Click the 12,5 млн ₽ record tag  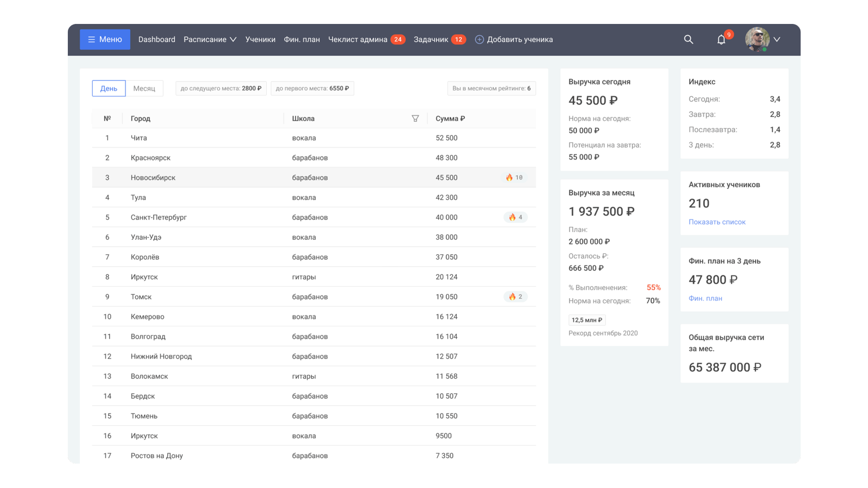click(586, 320)
